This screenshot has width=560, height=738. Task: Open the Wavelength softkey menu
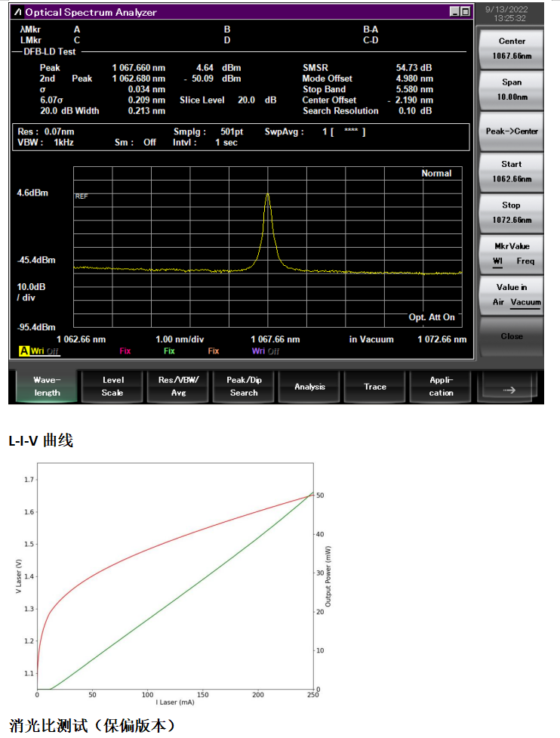pos(47,386)
